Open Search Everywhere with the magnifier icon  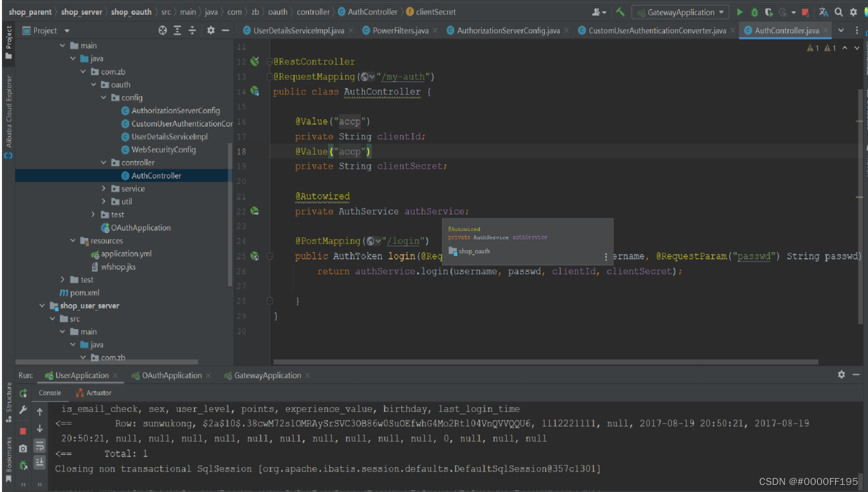[838, 11]
